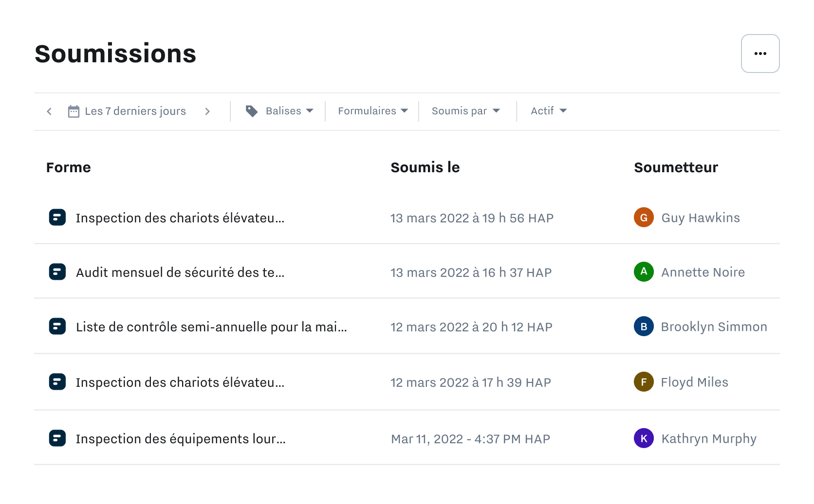Screen dimensions: 814x504
Task: Open the Formulaires filter dropdown
Action: pos(372,111)
